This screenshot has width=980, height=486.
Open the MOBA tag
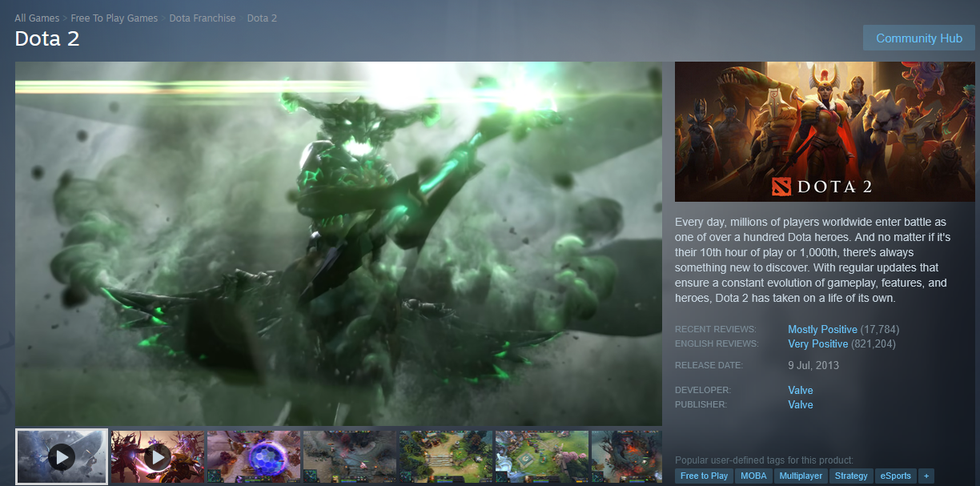[x=753, y=476]
